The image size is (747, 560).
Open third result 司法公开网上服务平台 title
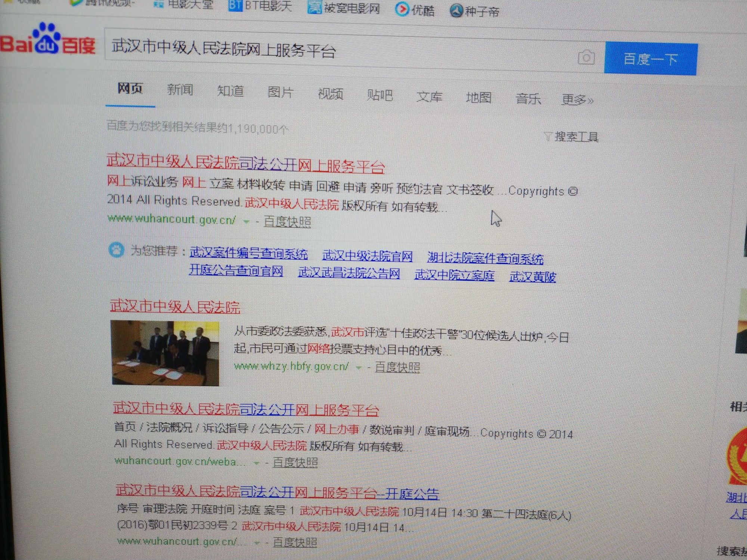(246, 409)
